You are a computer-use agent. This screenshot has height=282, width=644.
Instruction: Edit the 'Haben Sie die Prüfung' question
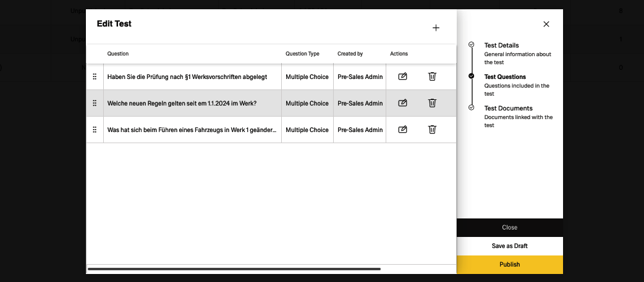tap(402, 77)
